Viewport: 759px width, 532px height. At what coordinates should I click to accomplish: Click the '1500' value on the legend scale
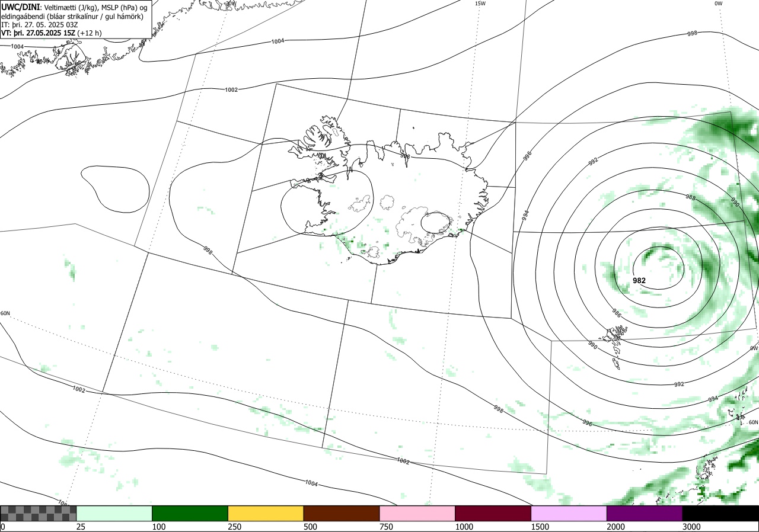click(540, 527)
